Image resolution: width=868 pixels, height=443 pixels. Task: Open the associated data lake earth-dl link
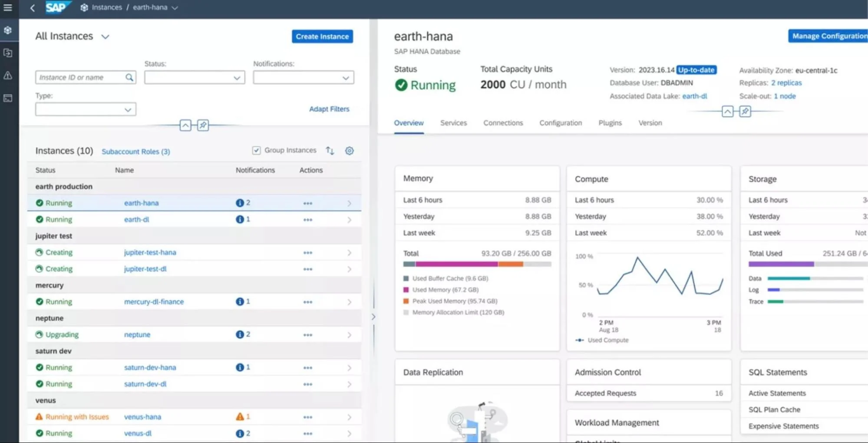(x=694, y=96)
